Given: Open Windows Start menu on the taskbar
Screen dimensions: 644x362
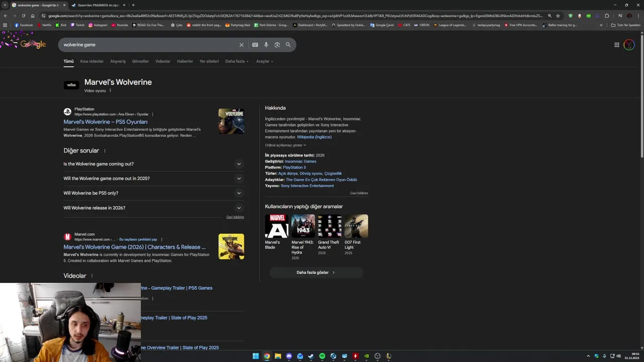Looking at the screenshot, I should point(256,356).
